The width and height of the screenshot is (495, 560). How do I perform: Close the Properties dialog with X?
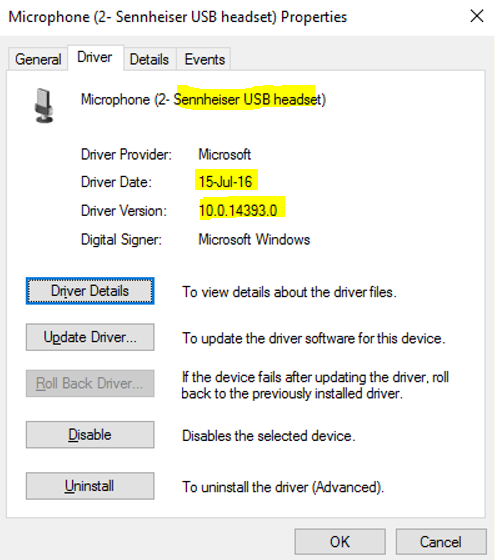click(x=477, y=16)
